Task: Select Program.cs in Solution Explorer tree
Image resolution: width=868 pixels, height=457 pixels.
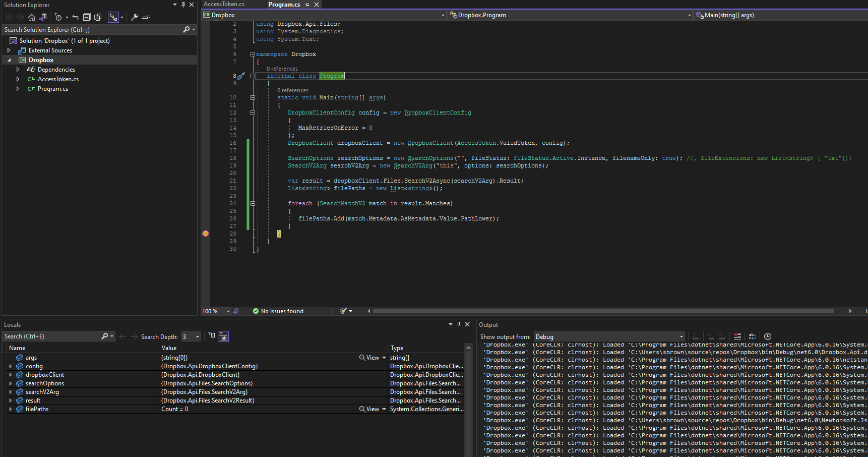Action: [x=53, y=89]
